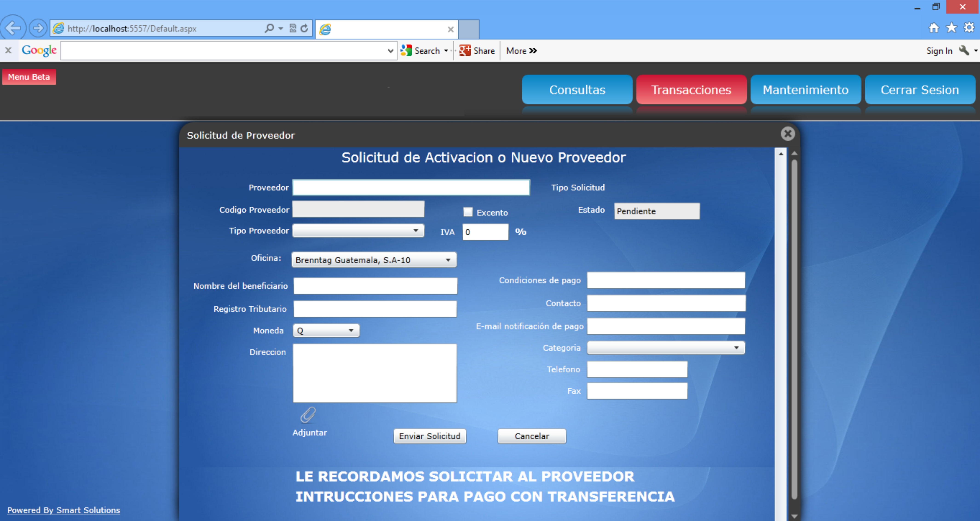This screenshot has height=521, width=980.
Task: Open the Consultas menu
Action: pos(577,89)
